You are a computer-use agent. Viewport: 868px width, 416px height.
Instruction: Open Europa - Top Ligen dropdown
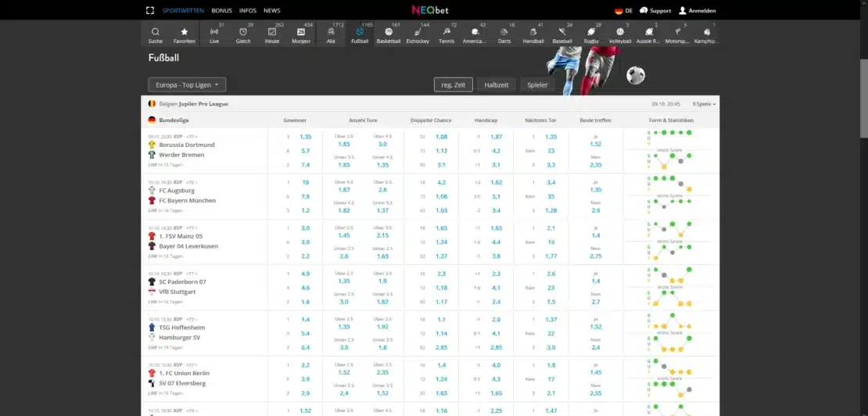pos(187,84)
